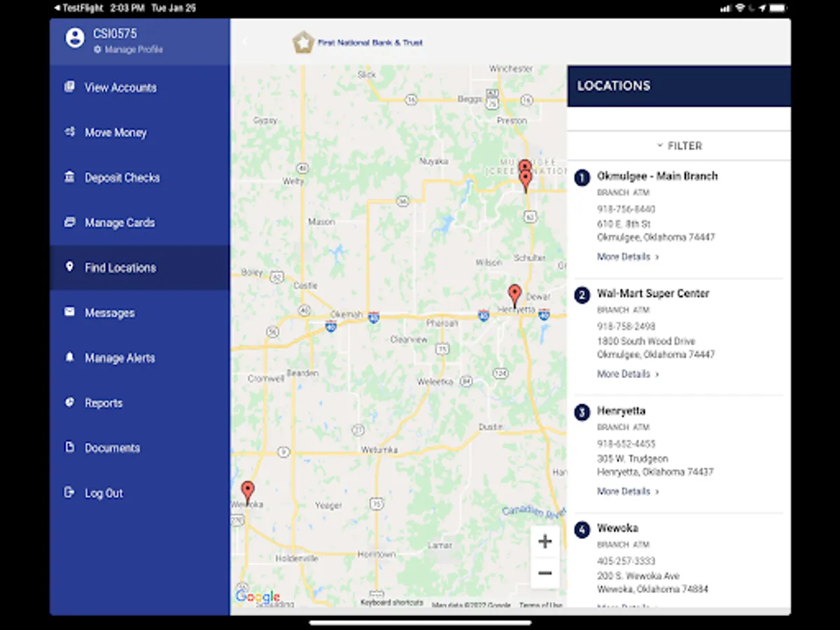Select the location 1 number badge

(x=582, y=177)
